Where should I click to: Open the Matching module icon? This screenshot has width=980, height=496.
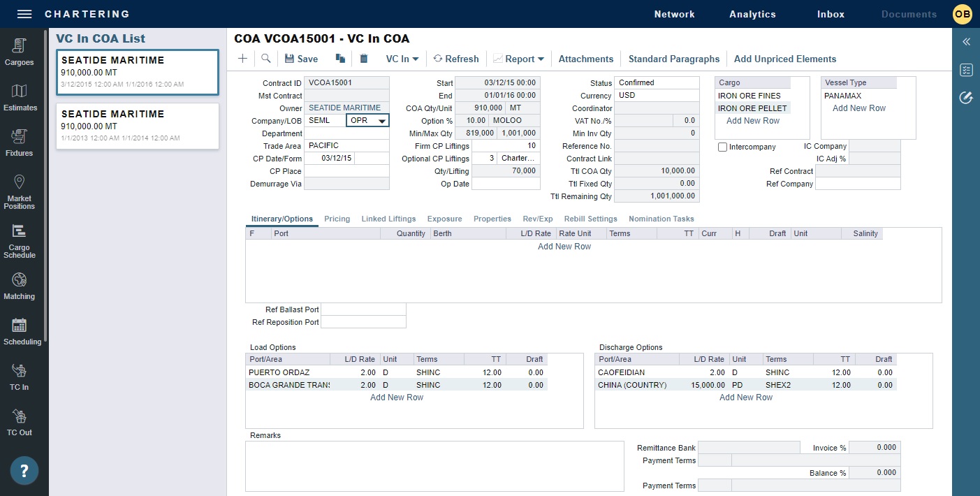[20, 286]
